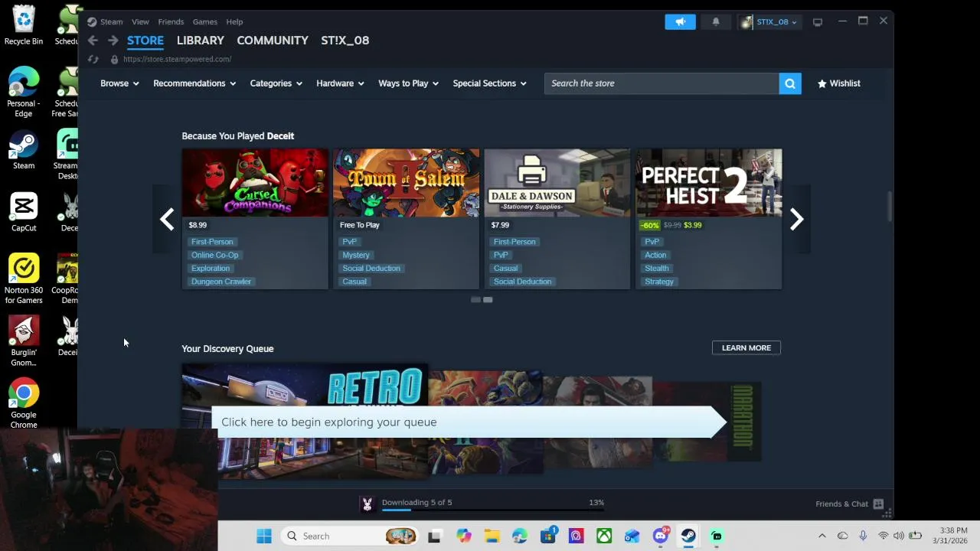
Task: Open the Ways to Play dropdown
Action: tap(408, 83)
